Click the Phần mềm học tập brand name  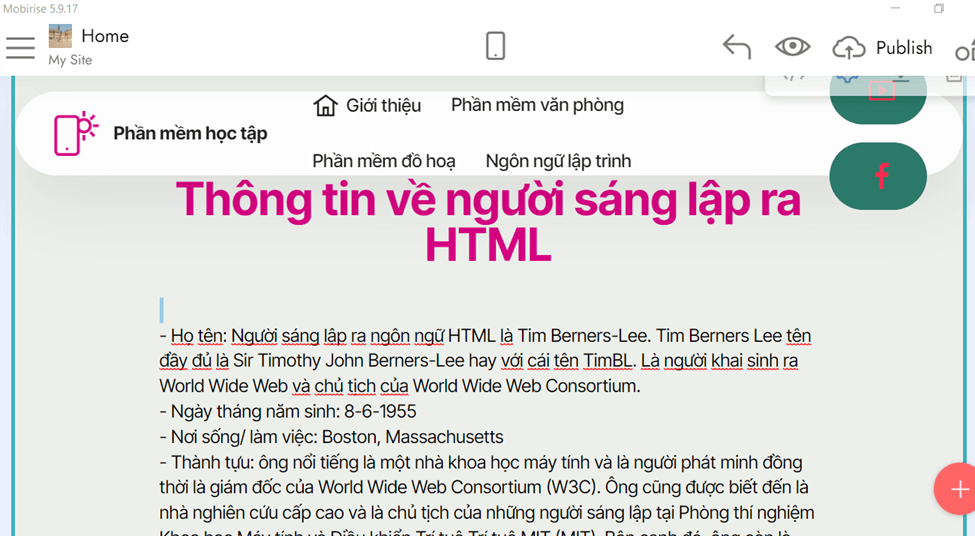(190, 133)
